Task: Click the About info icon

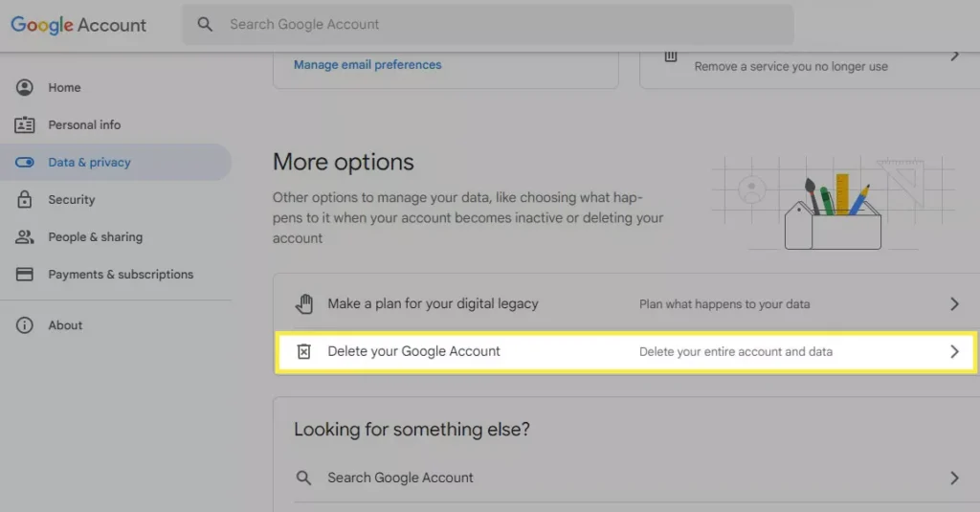Action: click(x=25, y=325)
